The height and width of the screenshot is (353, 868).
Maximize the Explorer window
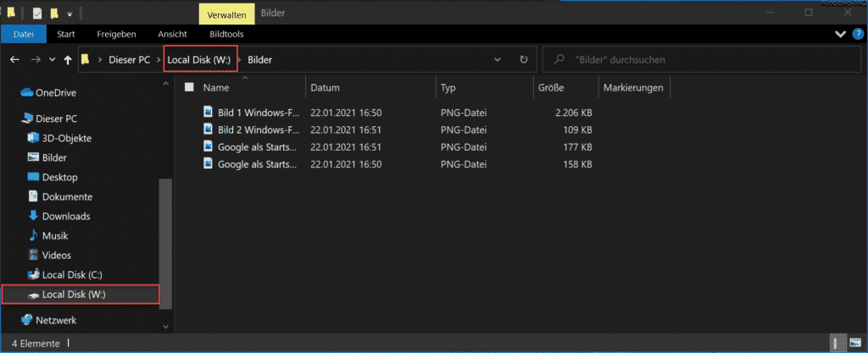809,12
